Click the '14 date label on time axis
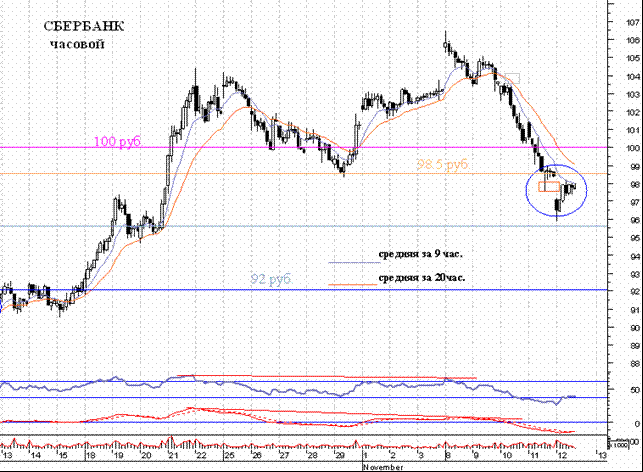Viewport: 643px width, 472px height. tap(35, 455)
